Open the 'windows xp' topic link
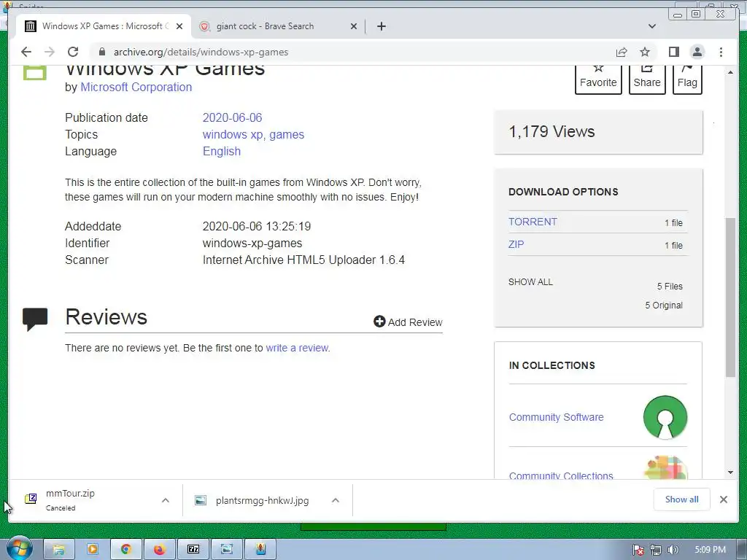Image resolution: width=747 pixels, height=560 pixels. coord(233,135)
